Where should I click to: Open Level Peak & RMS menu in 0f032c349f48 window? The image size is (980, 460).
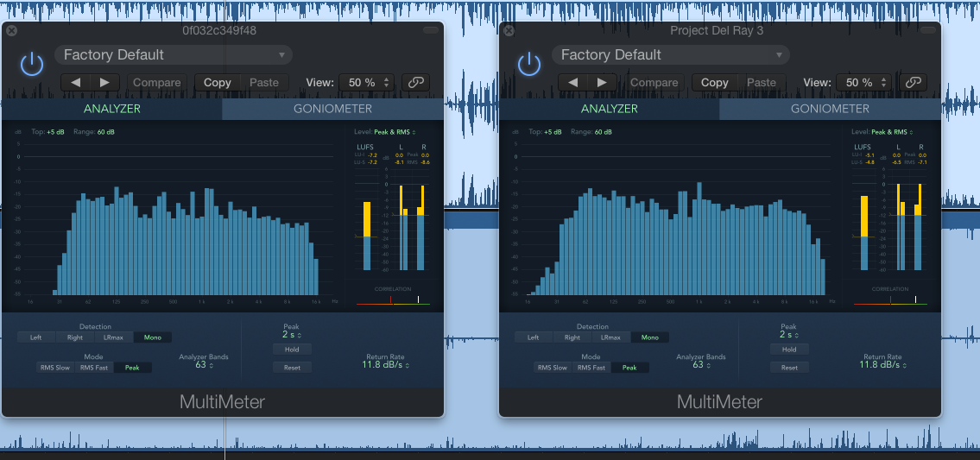pyautogui.click(x=395, y=133)
